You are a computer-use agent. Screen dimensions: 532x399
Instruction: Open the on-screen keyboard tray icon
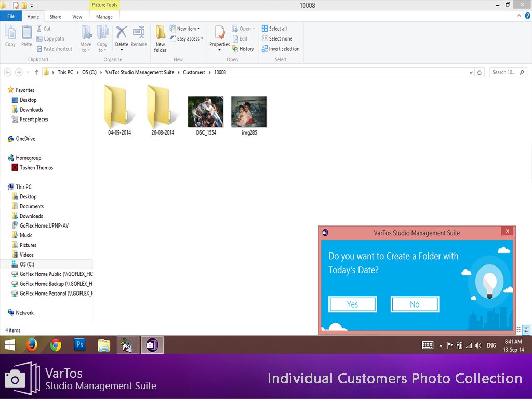coord(428,345)
